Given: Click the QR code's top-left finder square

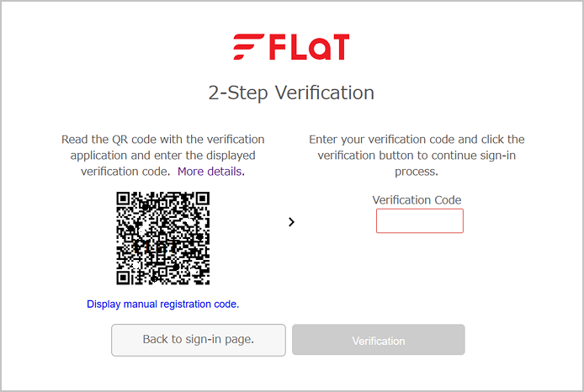Looking at the screenshot, I should 123,199.
